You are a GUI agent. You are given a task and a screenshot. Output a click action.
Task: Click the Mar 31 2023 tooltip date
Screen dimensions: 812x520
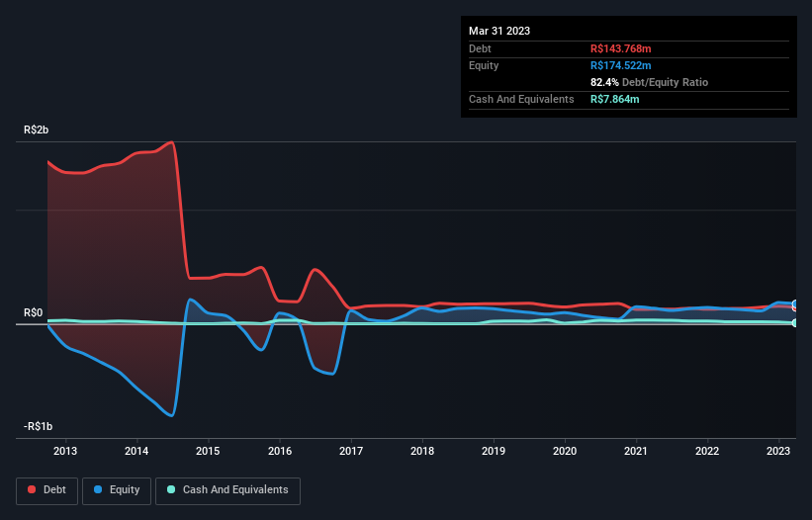[x=499, y=31]
